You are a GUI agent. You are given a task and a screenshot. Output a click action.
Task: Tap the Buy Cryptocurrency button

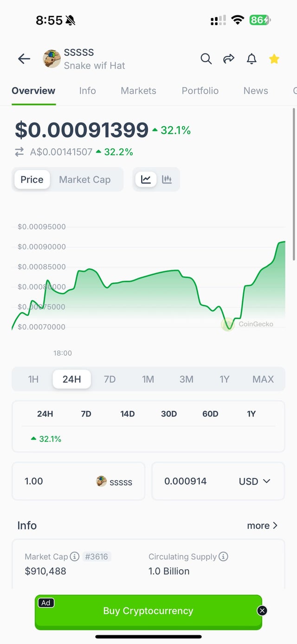(148, 611)
